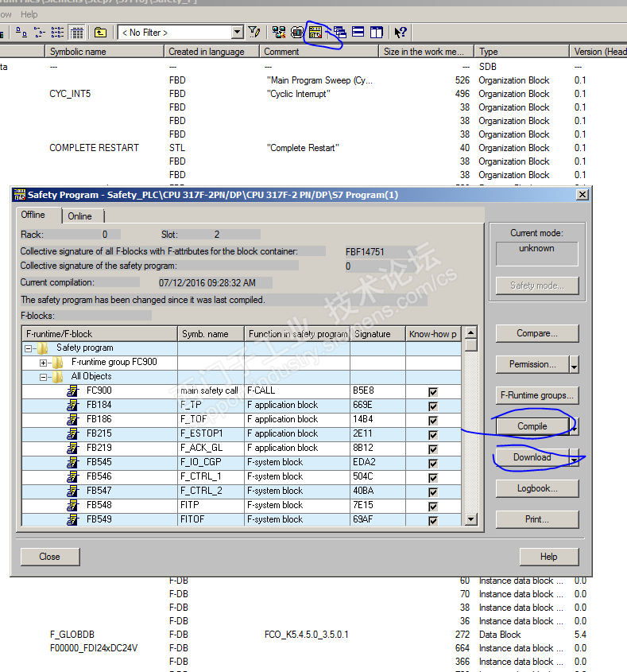Viewport: 627px width, 672px height.
Task: Switch to list view
Action: coord(57,32)
